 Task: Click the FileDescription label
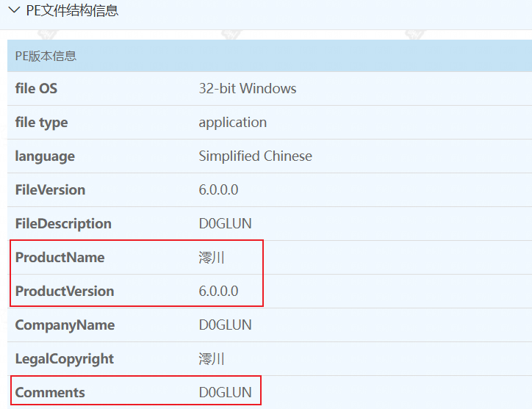point(63,224)
